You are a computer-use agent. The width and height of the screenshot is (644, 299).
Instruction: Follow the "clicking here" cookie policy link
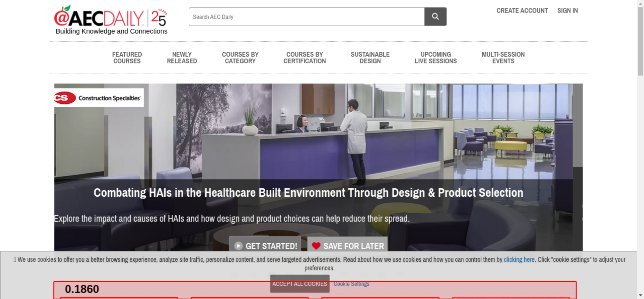[519, 259]
